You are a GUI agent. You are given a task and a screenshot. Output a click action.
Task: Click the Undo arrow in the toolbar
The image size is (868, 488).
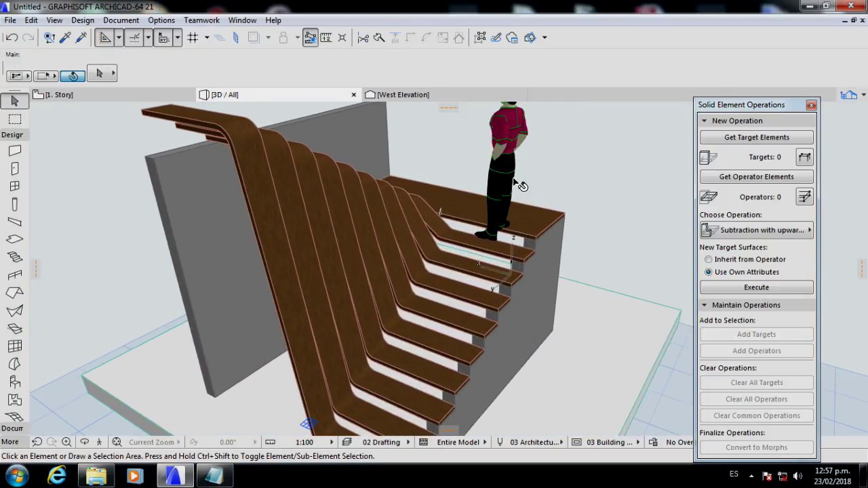pos(12,38)
